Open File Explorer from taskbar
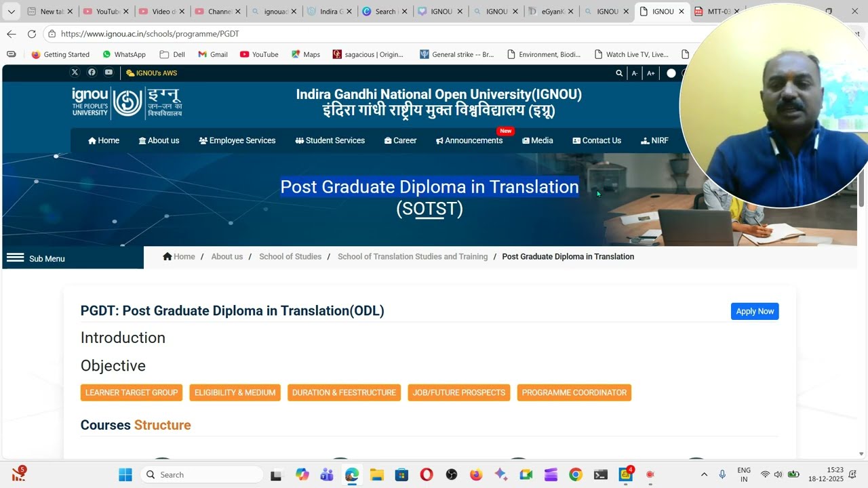868x488 pixels. [x=376, y=474]
